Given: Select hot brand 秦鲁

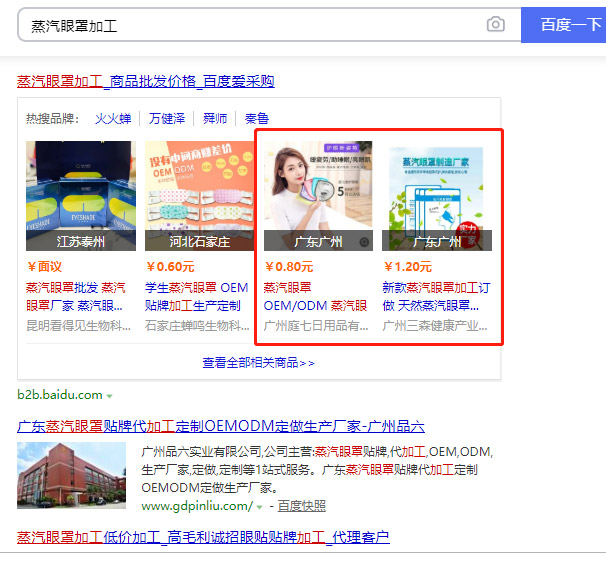Looking at the screenshot, I should click(257, 118).
